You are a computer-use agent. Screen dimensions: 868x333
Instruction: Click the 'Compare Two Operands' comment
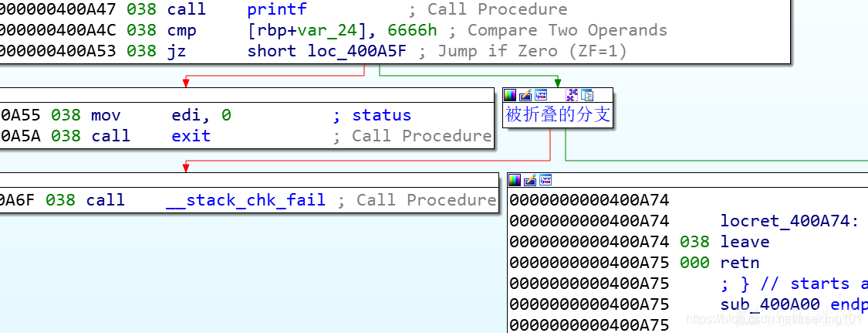tap(557, 30)
